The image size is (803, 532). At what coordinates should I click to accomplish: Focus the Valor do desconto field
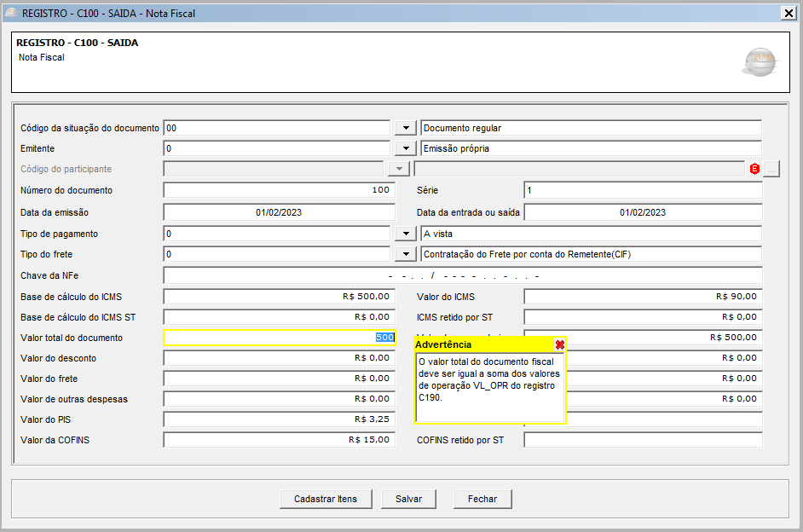pyautogui.click(x=279, y=358)
